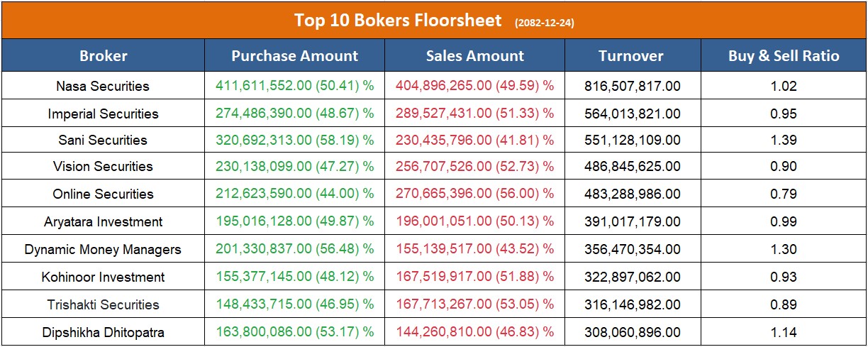Select Online Securities turnover value
Screen dimensions: 868x347
pos(633,194)
